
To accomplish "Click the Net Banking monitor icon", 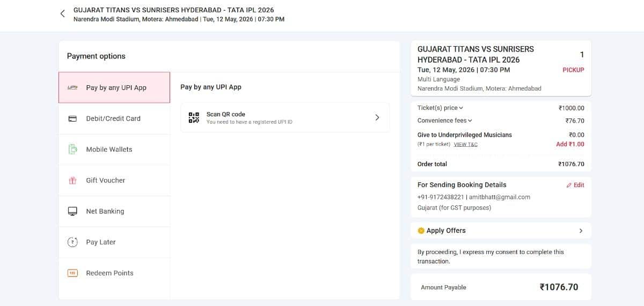I will [x=72, y=211].
